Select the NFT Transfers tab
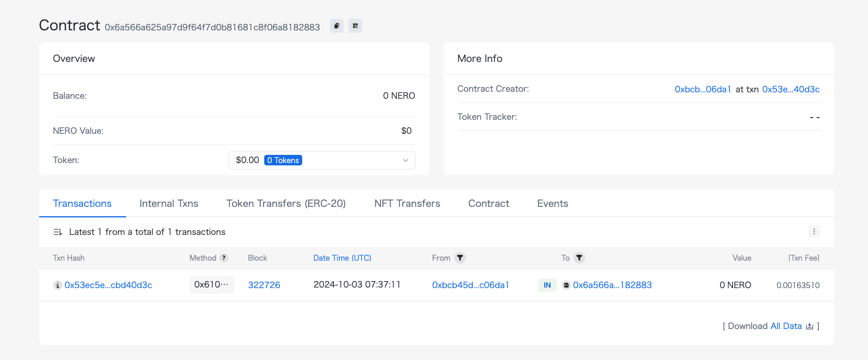 407,203
